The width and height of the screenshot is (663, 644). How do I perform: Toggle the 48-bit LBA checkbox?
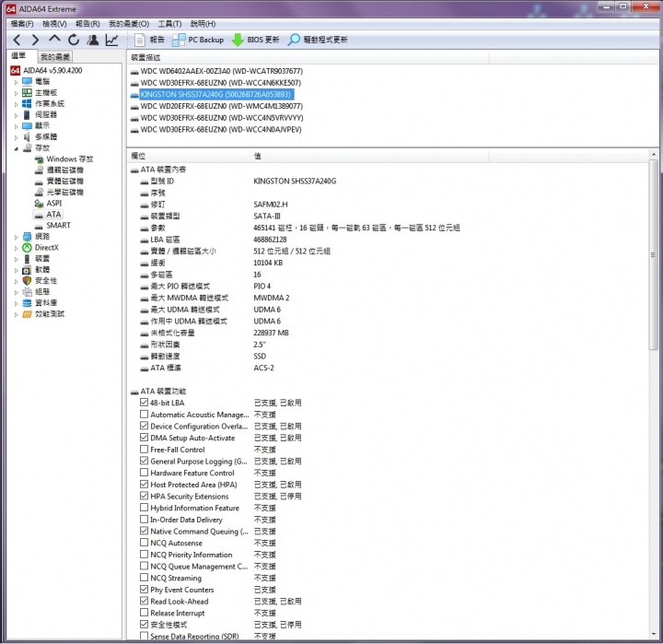[145, 403]
